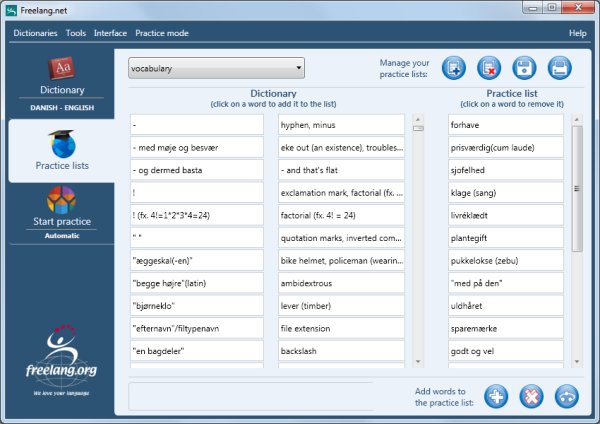
Task: Remove 'godt og vel' from practice list
Action: [506, 351]
